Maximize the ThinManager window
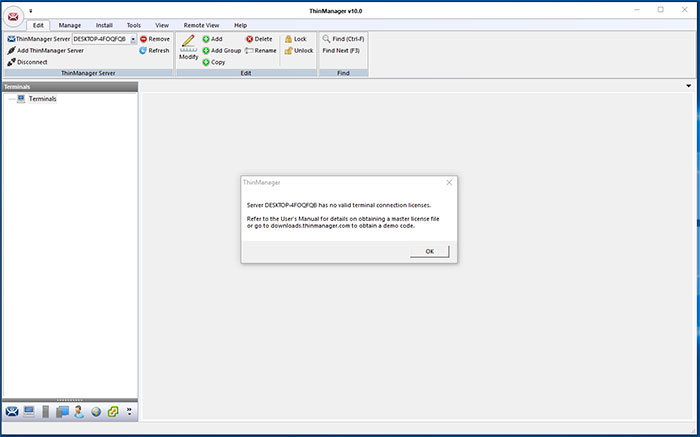This screenshot has width=700, height=437. pyautogui.click(x=661, y=10)
